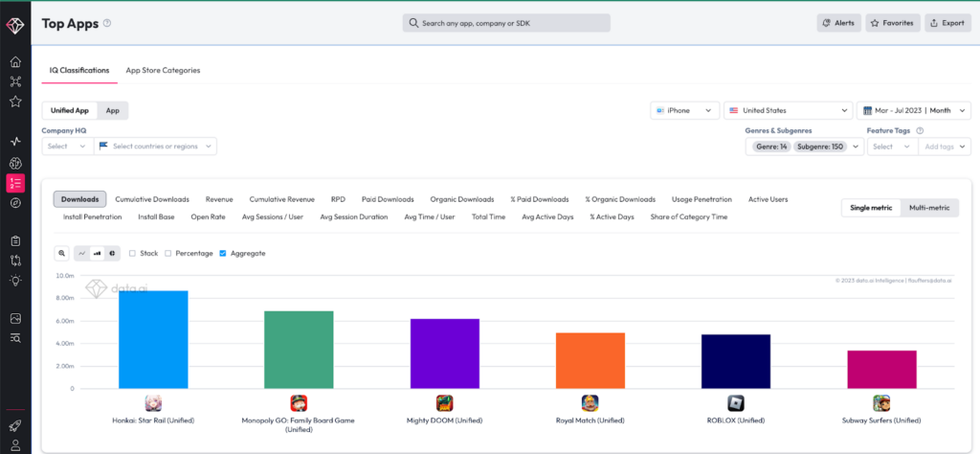980x454 pixels.
Task: Uncheck the Aggregate checkbox
Action: [x=222, y=253]
